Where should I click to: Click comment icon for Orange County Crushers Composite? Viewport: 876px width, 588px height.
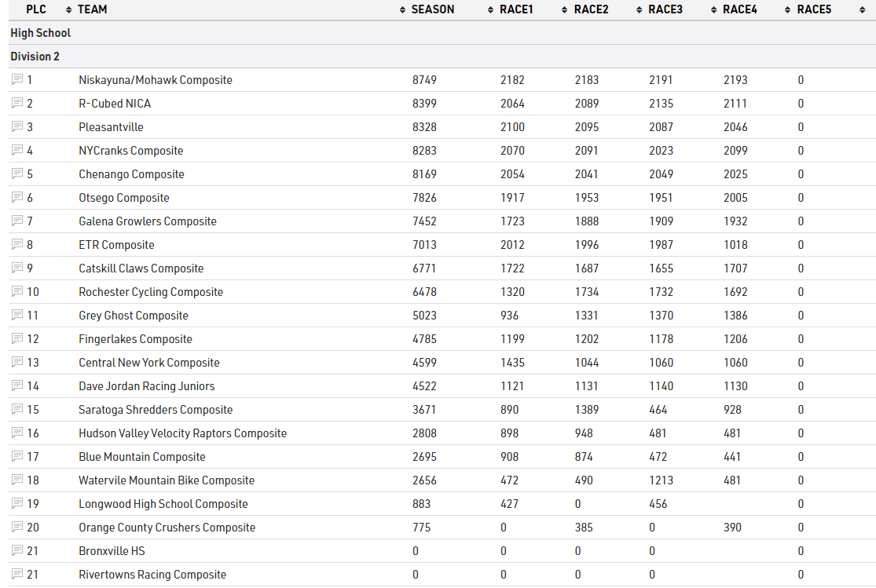pos(17,527)
